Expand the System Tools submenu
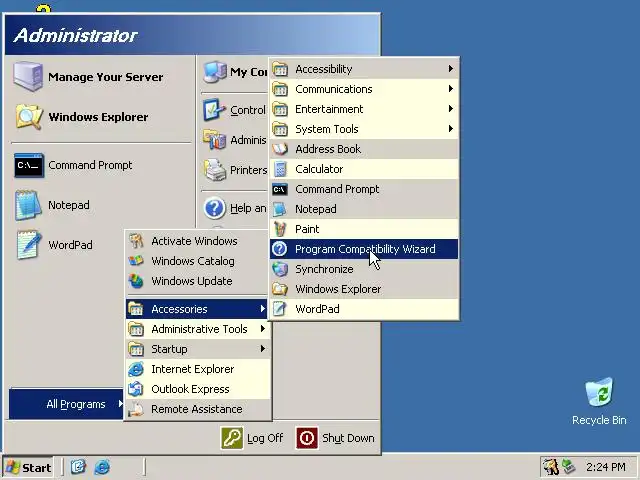640x480 pixels. tap(364, 129)
